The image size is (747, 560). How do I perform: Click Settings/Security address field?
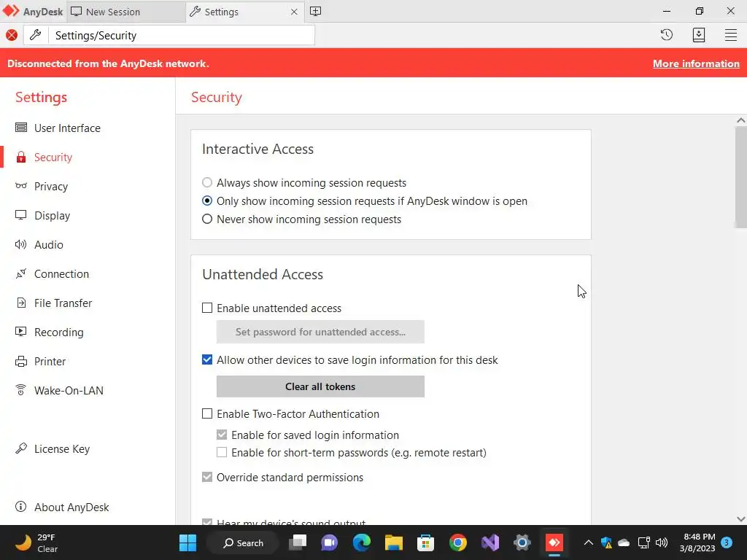[x=181, y=35]
